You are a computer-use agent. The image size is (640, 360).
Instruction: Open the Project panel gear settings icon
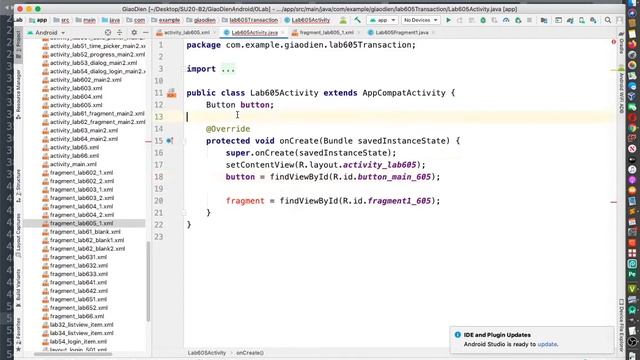[x=134, y=32]
